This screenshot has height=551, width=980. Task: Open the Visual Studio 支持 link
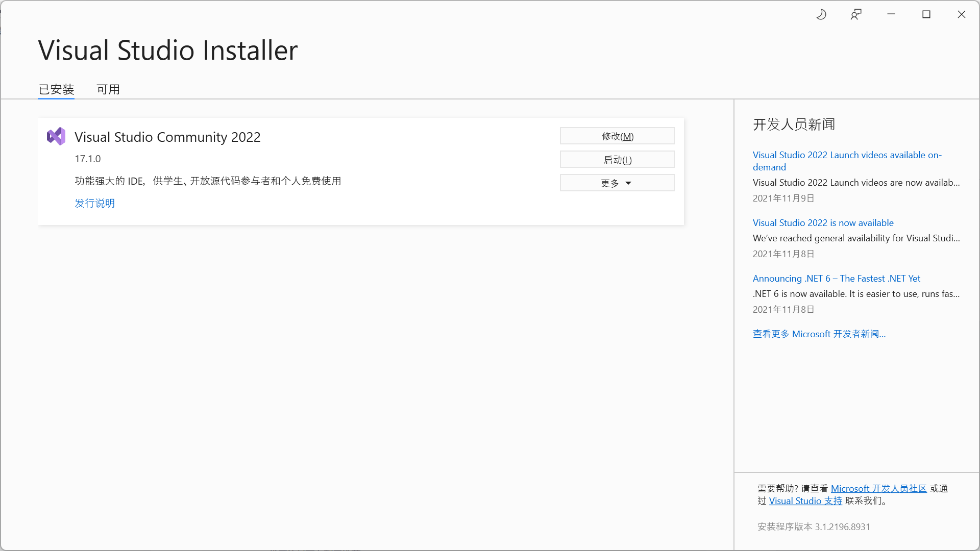coord(805,500)
